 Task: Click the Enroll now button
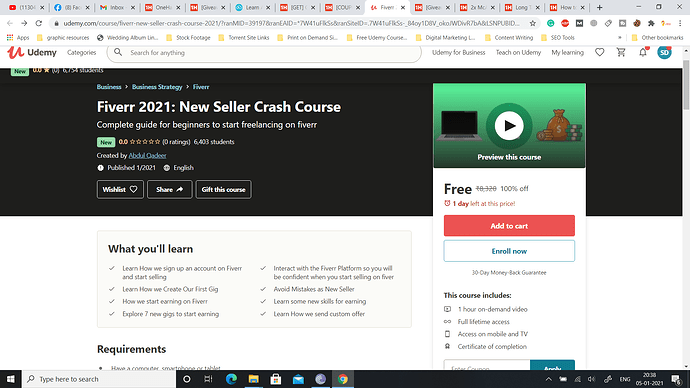[509, 251]
